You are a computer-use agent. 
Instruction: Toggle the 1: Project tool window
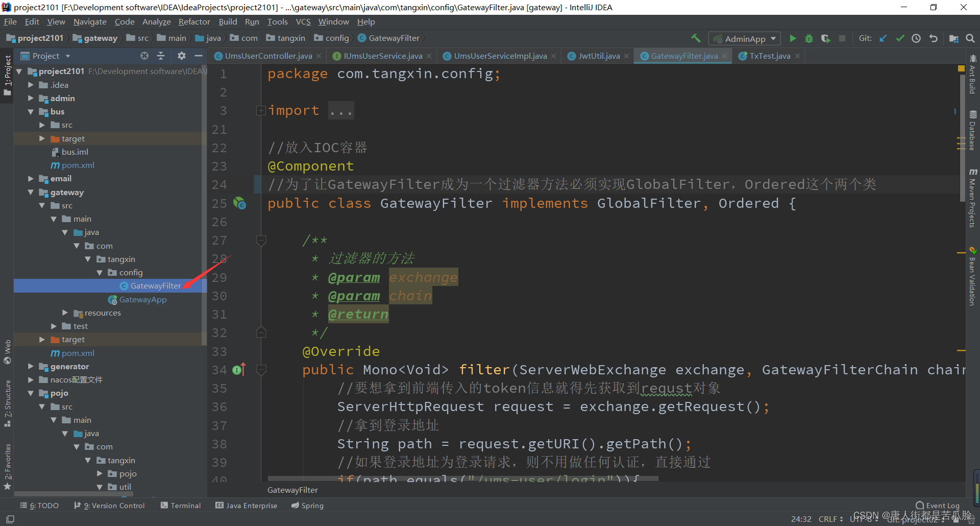pyautogui.click(x=7, y=76)
